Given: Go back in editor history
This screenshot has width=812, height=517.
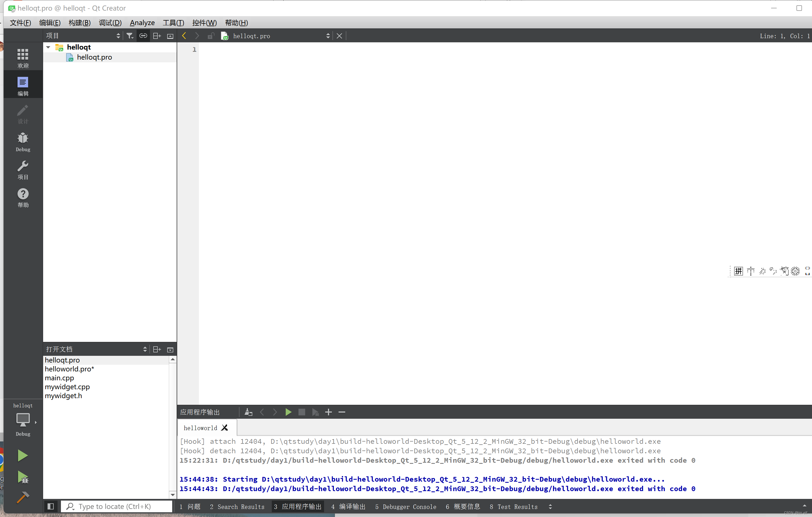Looking at the screenshot, I should pos(184,36).
